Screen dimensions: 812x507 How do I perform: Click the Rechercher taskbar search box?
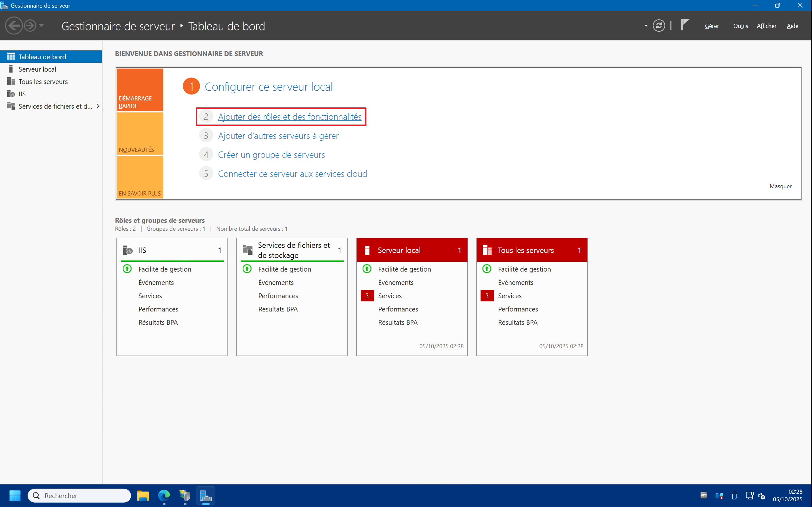click(80, 496)
